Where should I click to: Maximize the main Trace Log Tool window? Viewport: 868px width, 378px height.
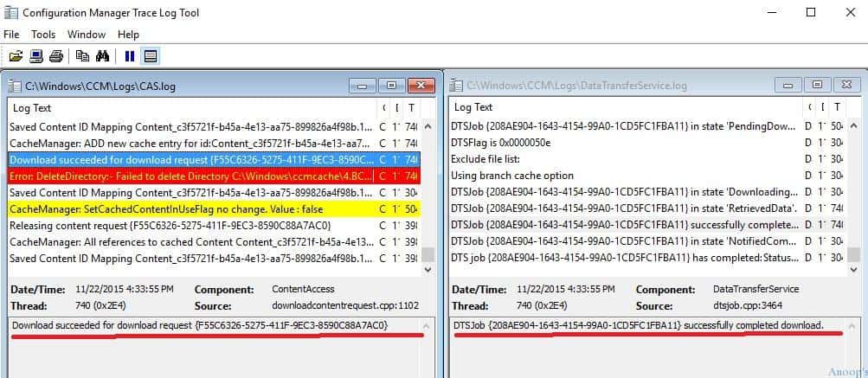tap(811, 12)
